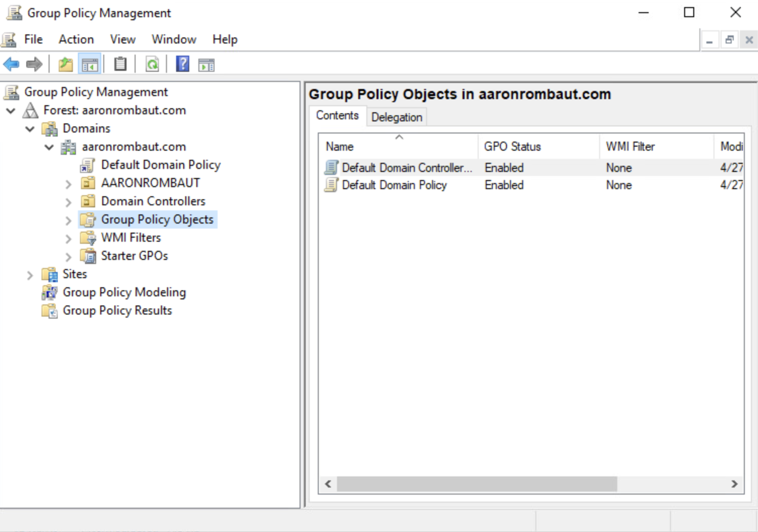758x532 pixels.
Task: Click the Group Policy Modeling icon
Action: coord(49,292)
